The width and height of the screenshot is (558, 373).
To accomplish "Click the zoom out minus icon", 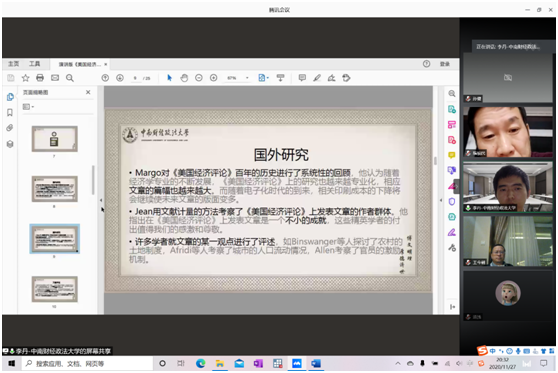I will point(199,78).
